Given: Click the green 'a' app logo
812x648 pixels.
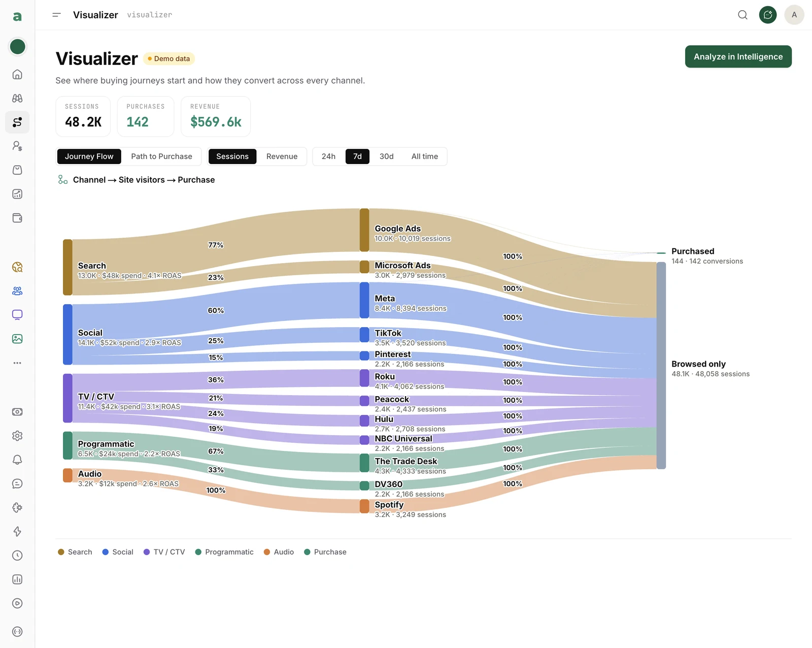Looking at the screenshot, I should point(17,16).
